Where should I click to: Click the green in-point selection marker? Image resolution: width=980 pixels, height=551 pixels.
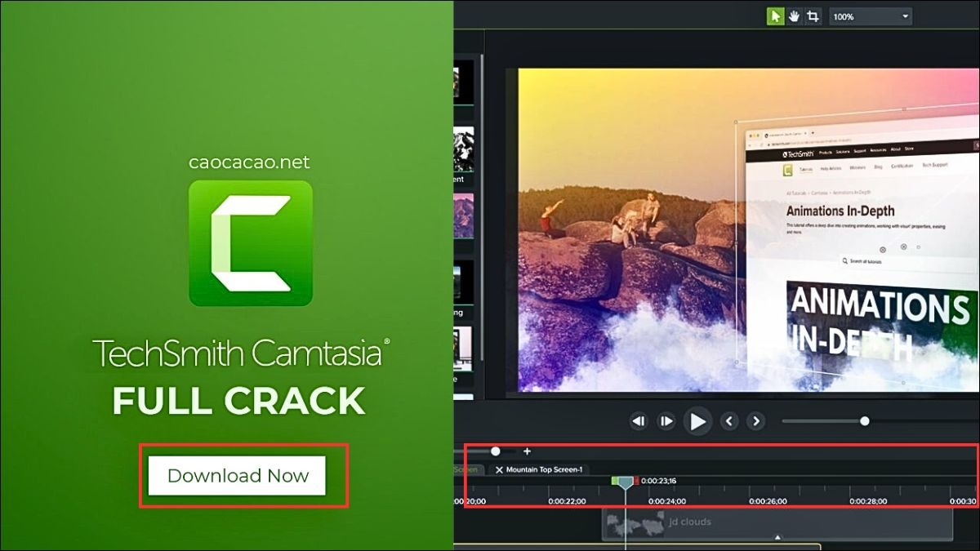[x=615, y=481]
